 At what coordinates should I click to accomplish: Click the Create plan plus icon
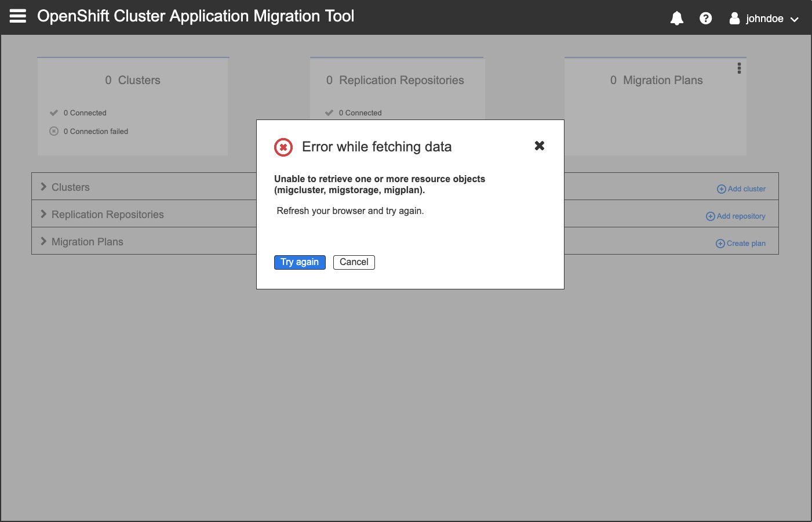point(720,243)
